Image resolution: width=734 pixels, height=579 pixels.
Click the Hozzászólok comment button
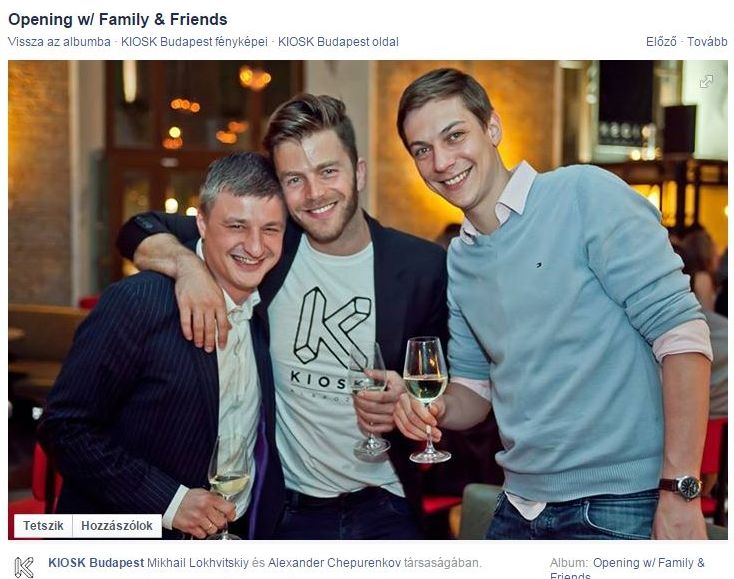(117, 526)
